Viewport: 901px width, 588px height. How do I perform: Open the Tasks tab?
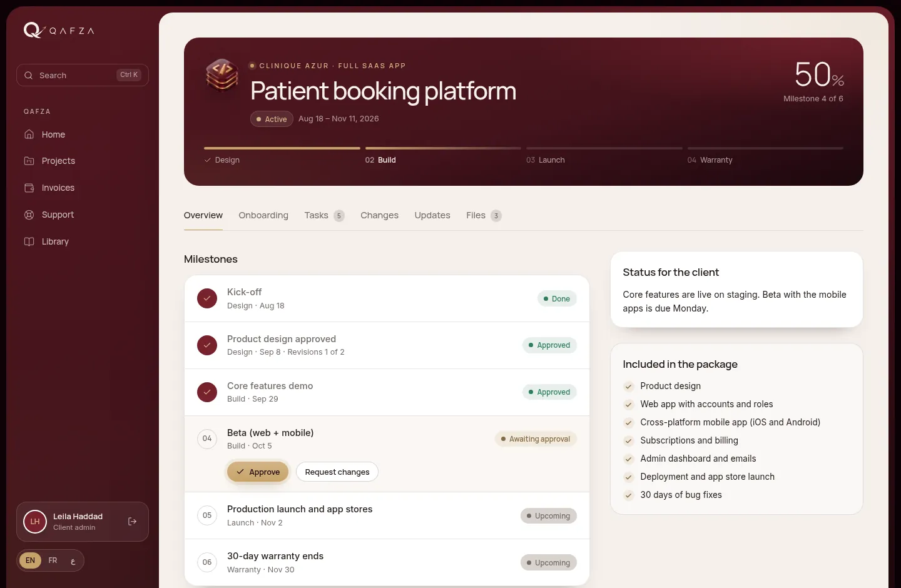click(x=324, y=215)
